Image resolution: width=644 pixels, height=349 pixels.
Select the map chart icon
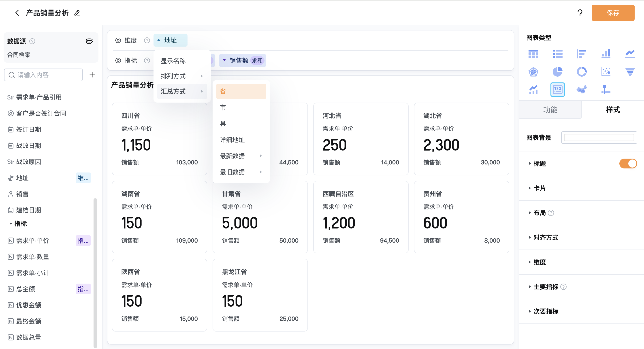click(x=582, y=90)
